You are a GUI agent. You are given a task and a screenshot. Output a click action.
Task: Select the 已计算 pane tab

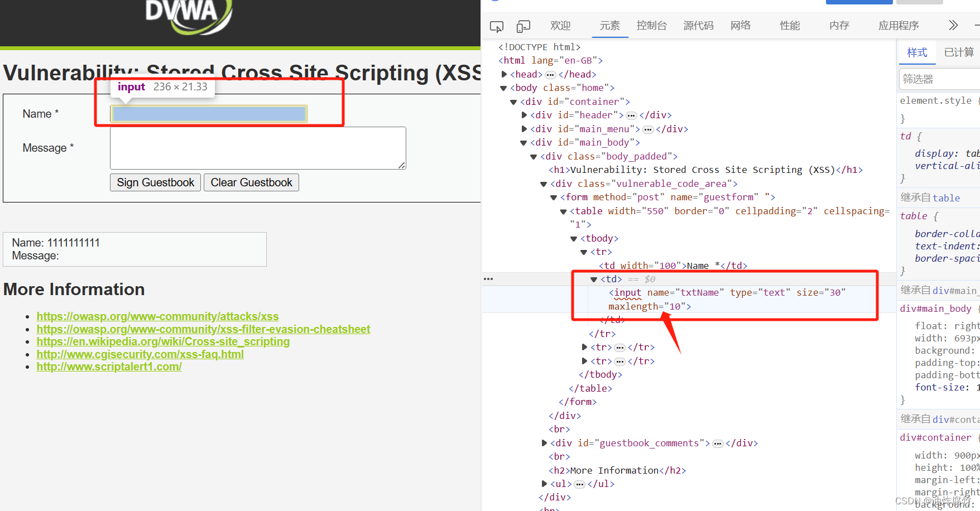coord(959,52)
